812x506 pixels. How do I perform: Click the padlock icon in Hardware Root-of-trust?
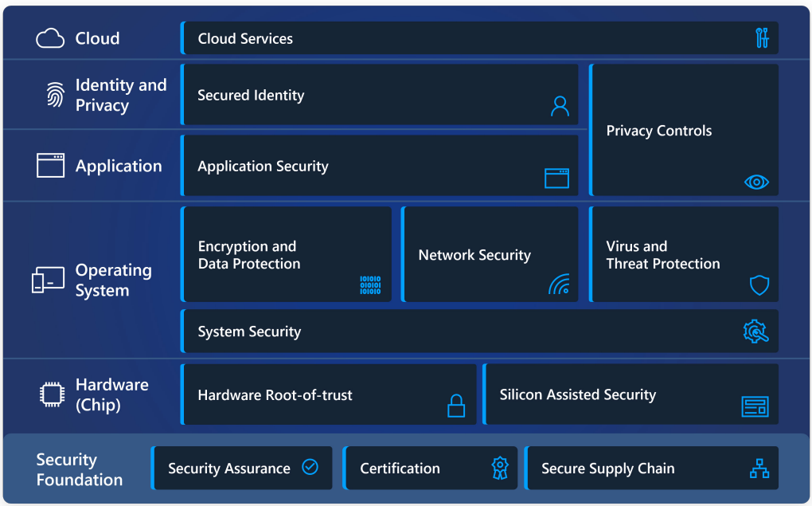pos(455,406)
